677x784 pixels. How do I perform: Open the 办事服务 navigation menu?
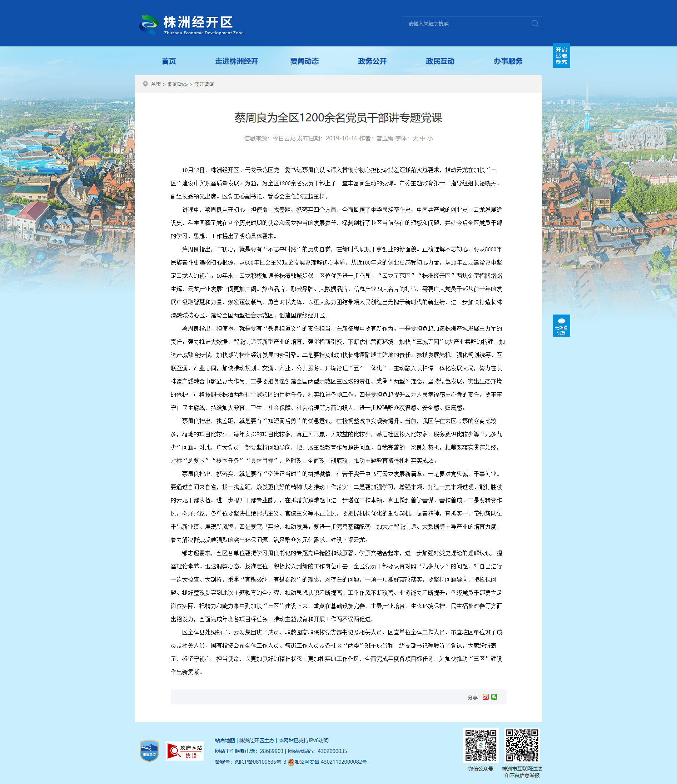(x=508, y=61)
